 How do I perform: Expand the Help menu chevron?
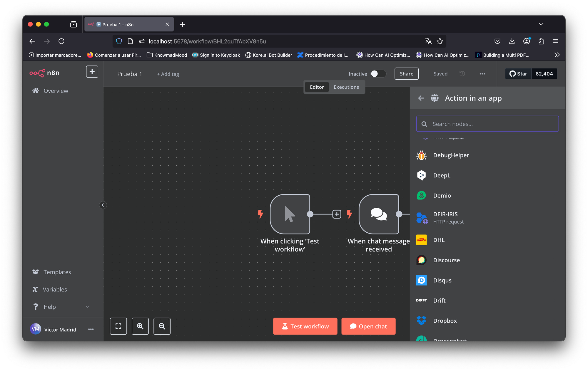point(88,307)
